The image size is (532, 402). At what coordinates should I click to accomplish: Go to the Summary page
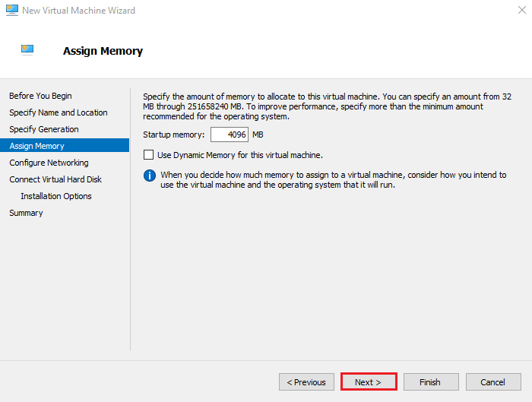(x=26, y=213)
